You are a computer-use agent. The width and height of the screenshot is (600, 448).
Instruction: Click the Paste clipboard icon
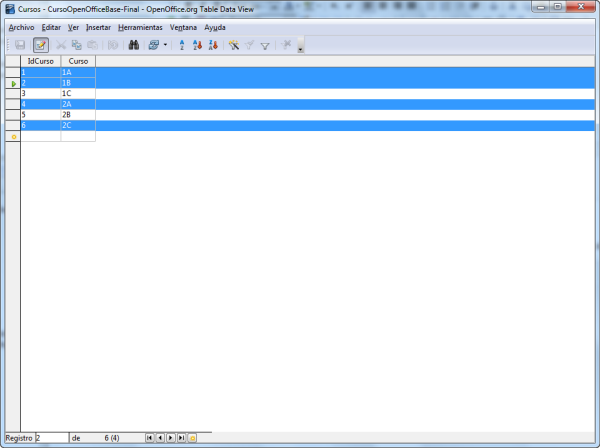93,45
